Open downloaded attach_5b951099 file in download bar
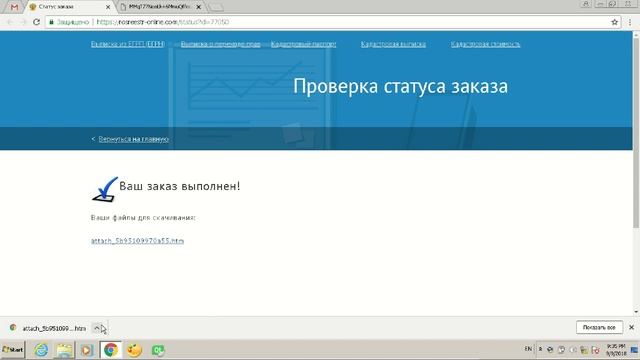 [x=54, y=328]
